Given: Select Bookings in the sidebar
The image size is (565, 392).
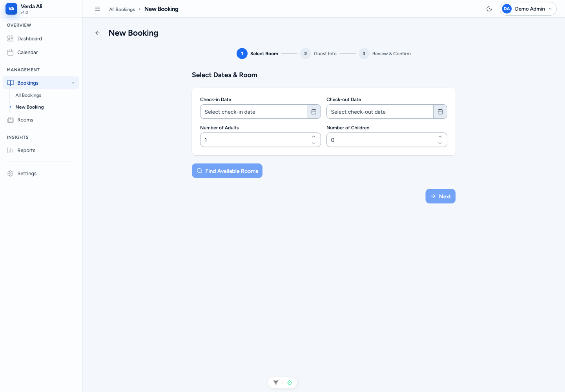Looking at the screenshot, I should click(41, 83).
